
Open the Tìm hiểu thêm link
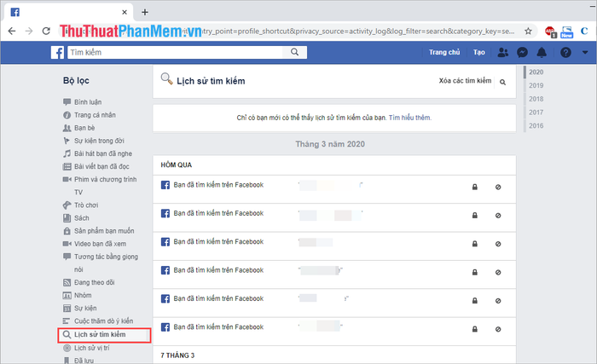click(410, 118)
